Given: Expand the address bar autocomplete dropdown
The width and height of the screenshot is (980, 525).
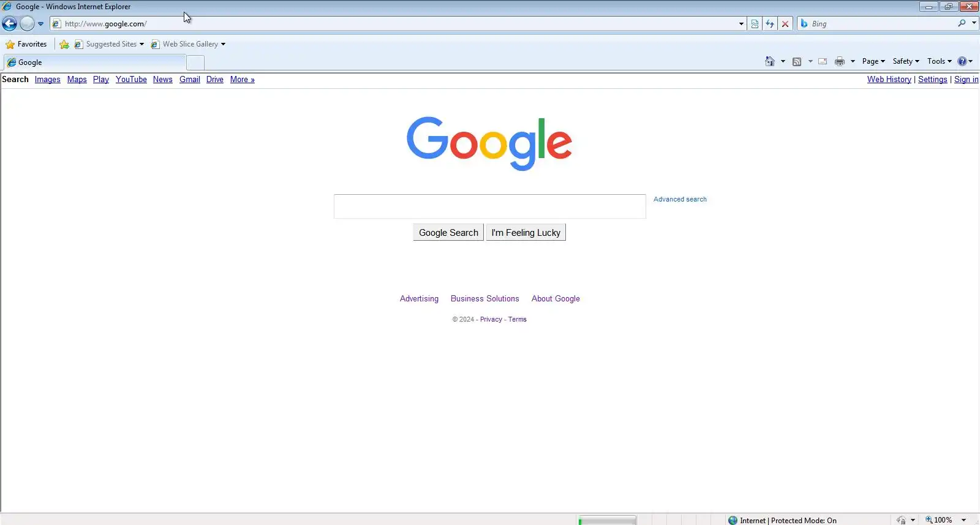Looking at the screenshot, I should click(x=741, y=24).
